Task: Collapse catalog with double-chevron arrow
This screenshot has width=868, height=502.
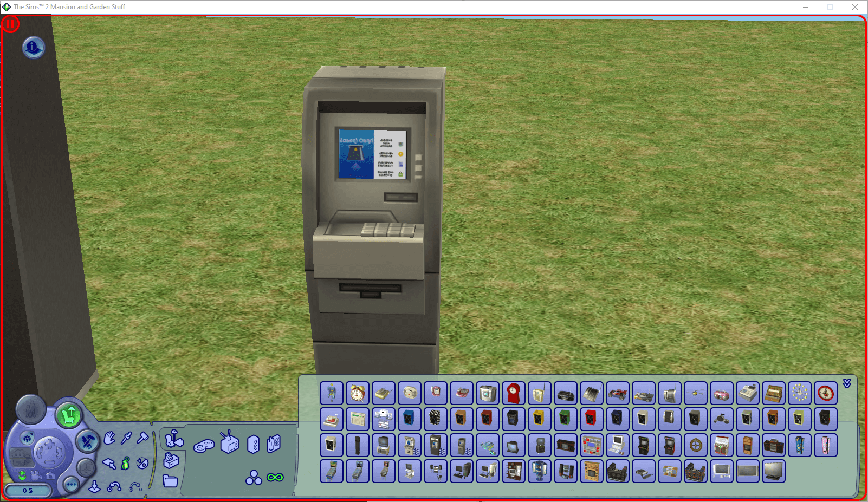Action: (x=847, y=383)
